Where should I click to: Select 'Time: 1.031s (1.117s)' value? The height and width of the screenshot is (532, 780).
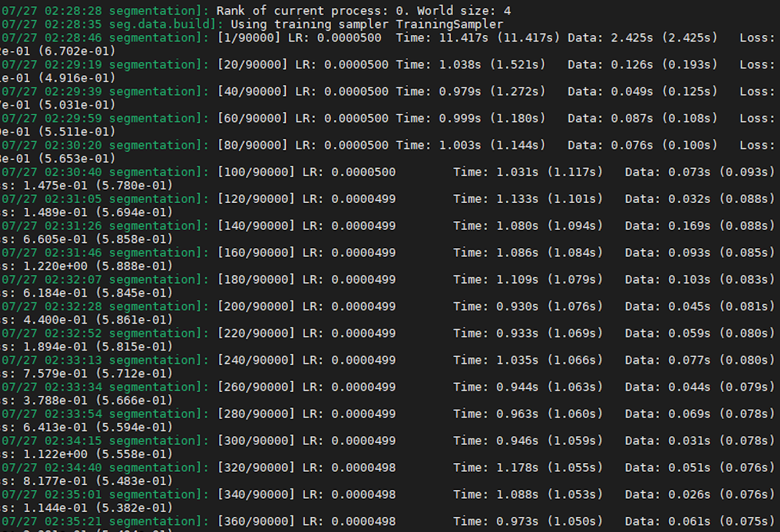pyautogui.click(x=528, y=172)
